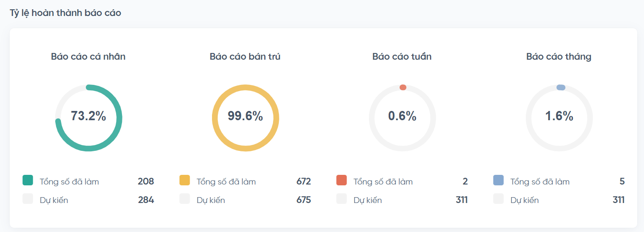Click the value 672 in Báo cáo bán trú

(x=303, y=182)
